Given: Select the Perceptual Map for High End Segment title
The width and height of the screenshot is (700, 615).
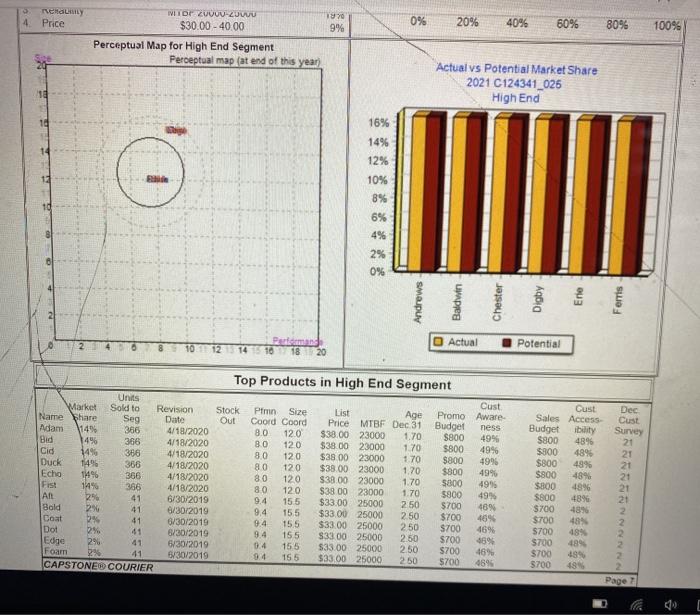Looking at the screenshot, I should click(x=183, y=46).
